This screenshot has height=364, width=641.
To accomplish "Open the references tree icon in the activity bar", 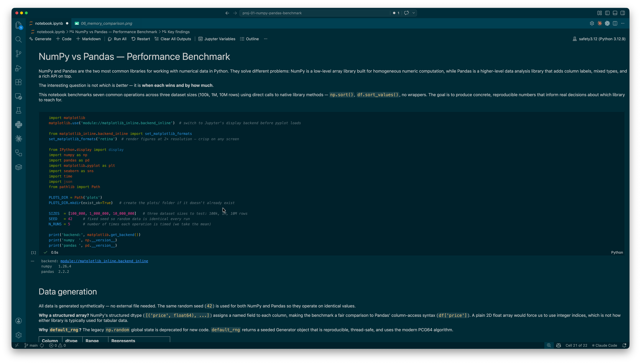I will click(x=18, y=153).
